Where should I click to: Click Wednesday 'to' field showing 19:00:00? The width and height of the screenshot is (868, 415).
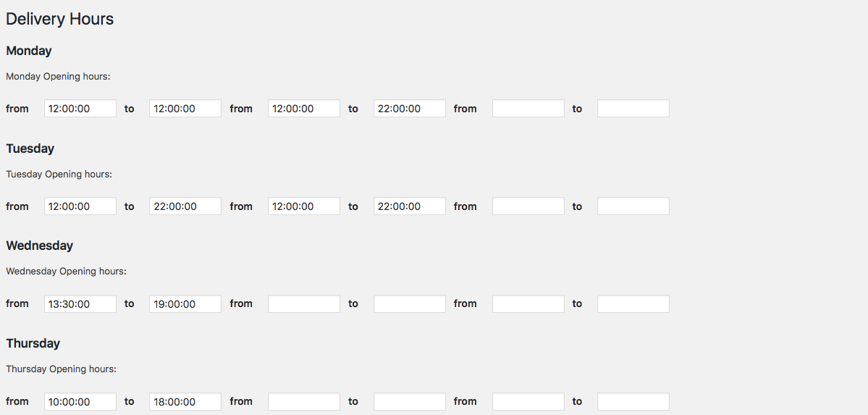185,304
